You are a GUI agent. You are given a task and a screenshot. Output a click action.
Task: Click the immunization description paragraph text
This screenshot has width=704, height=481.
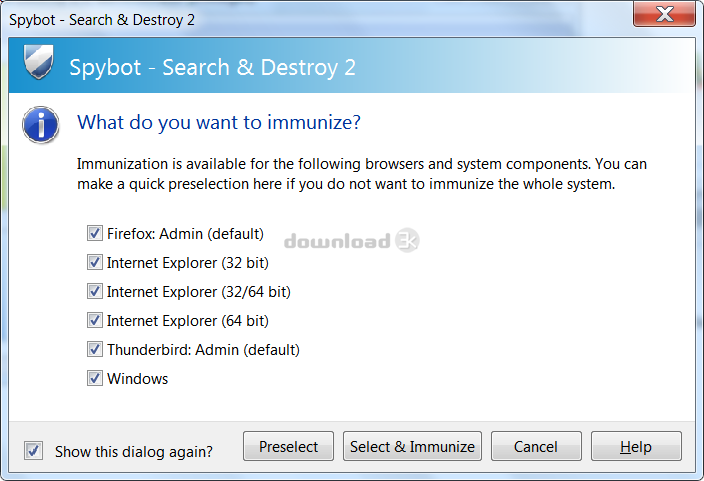tap(361, 174)
